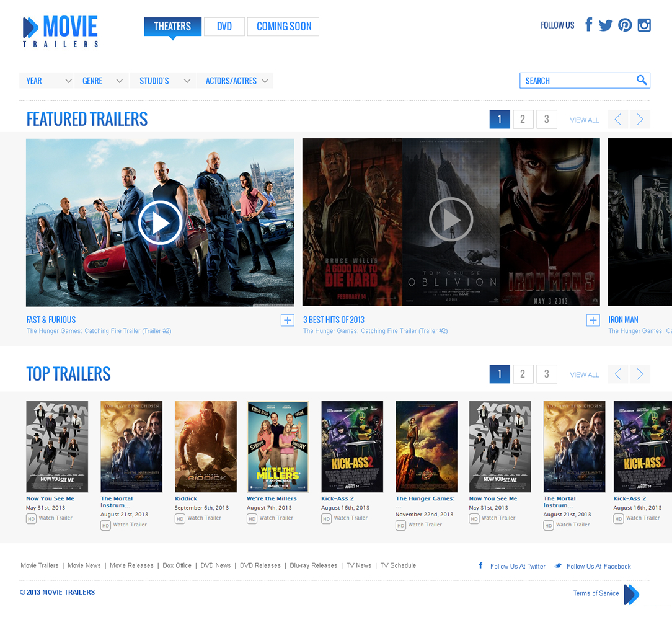672x620 pixels.
Task: Select page 1 of Featured Trailers
Action: 500,119
